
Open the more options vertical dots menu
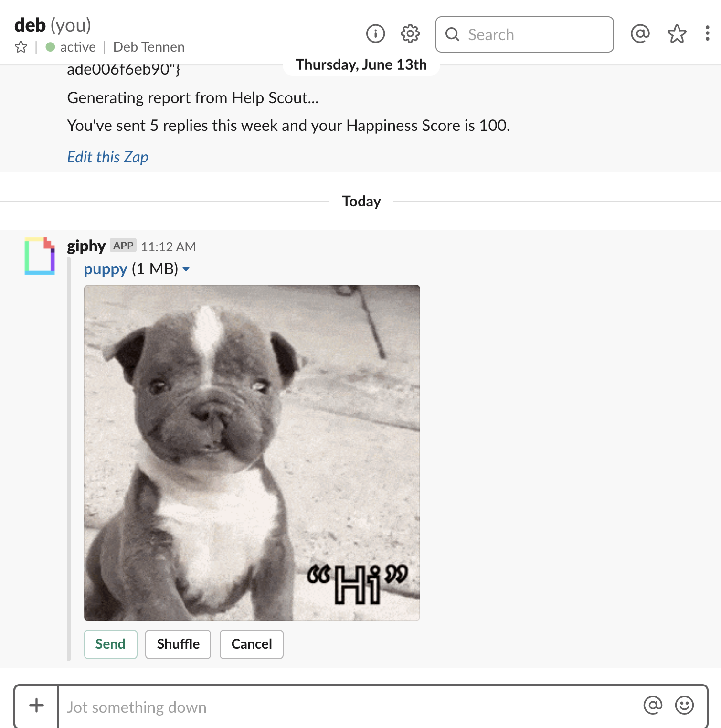707,33
